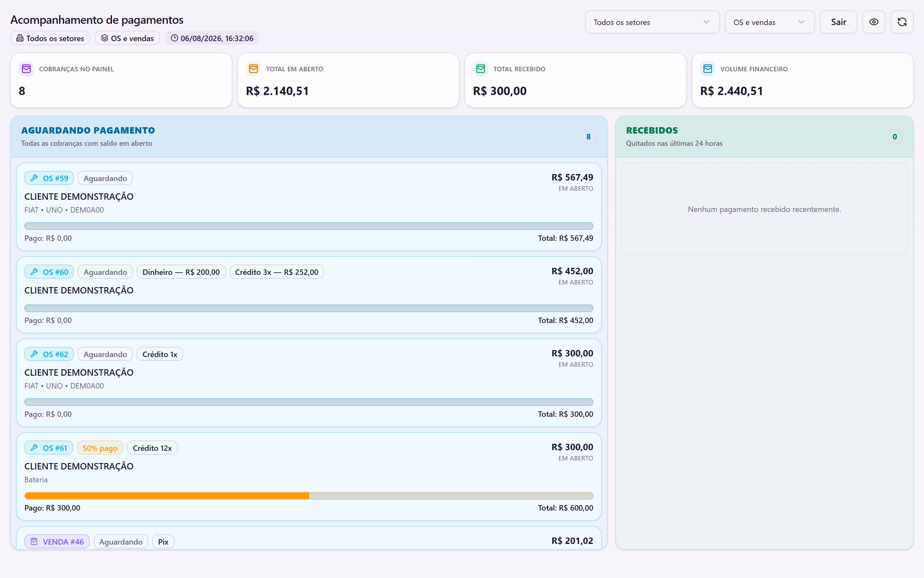The width and height of the screenshot is (924, 578).
Task: Click the Crédito 3x — R$ 252,00 tag
Action: pyautogui.click(x=277, y=272)
